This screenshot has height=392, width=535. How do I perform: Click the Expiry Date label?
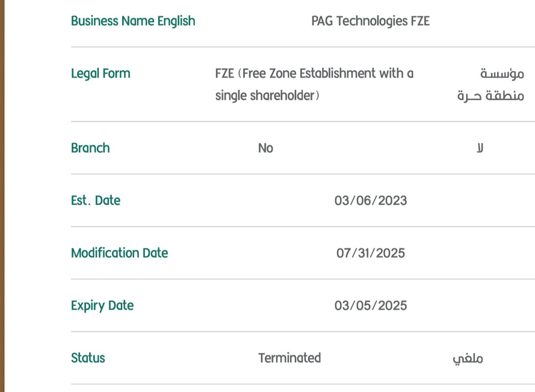click(x=102, y=306)
